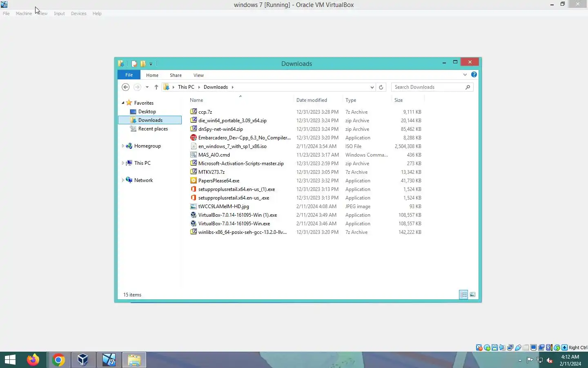This screenshot has width=588, height=368.
Task: Open the VirtualBox Machine menu
Action: pyautogui.click(x=24, y=13)
